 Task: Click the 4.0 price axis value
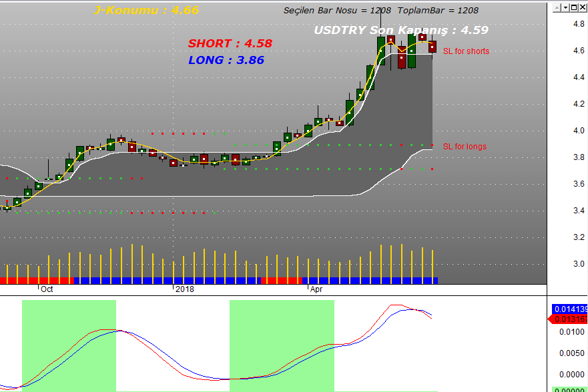579,131
